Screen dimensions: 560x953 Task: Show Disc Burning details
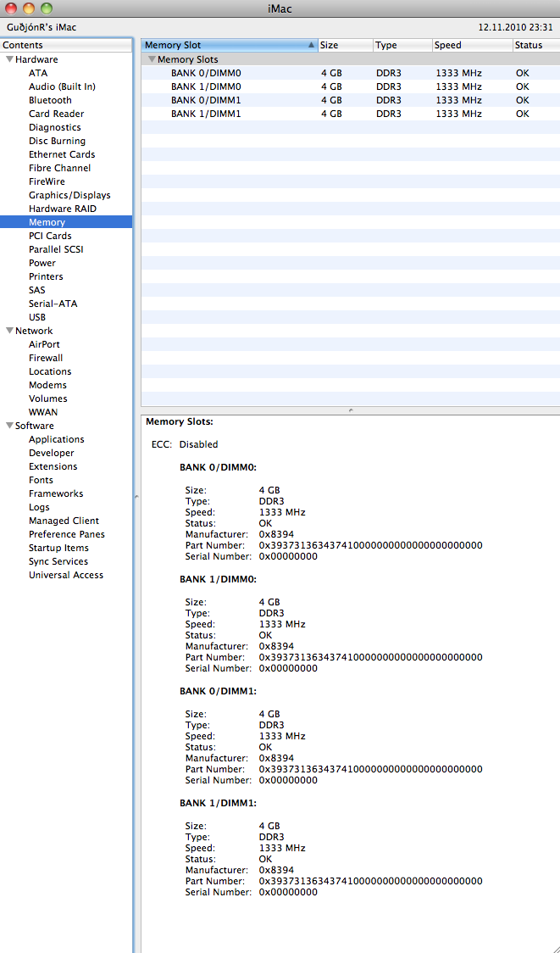57,141
